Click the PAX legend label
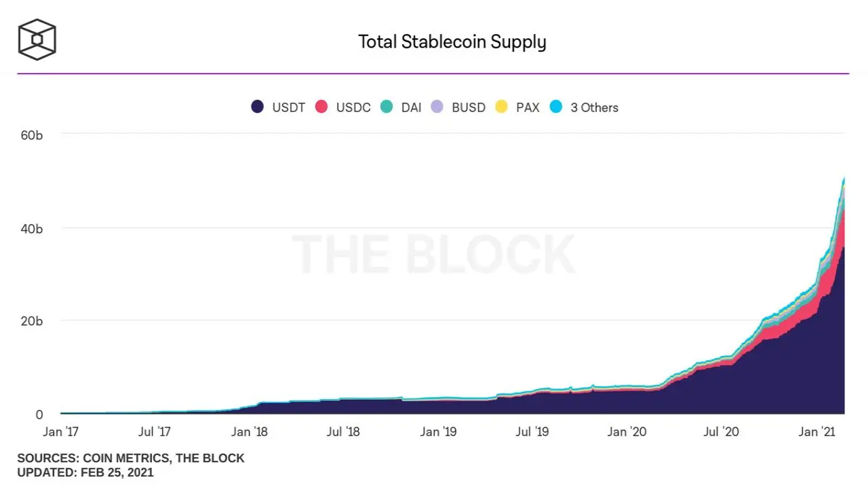 click(x=527, y=107)
